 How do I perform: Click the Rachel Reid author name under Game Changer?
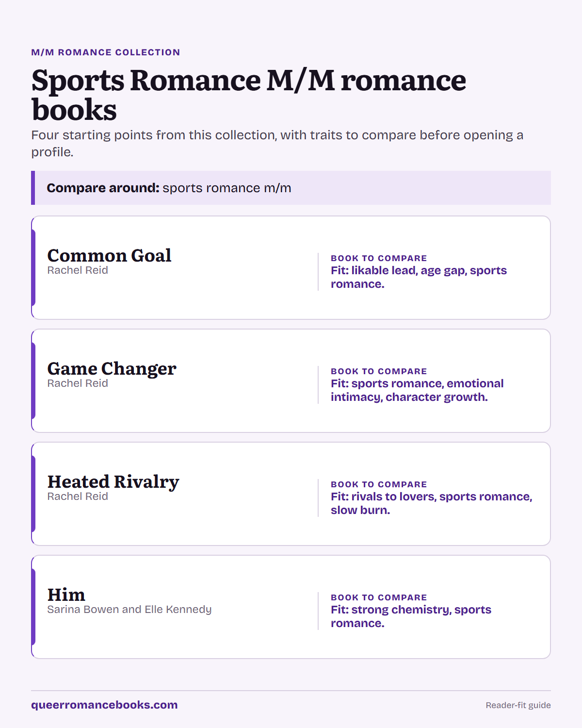click(78, 383)
